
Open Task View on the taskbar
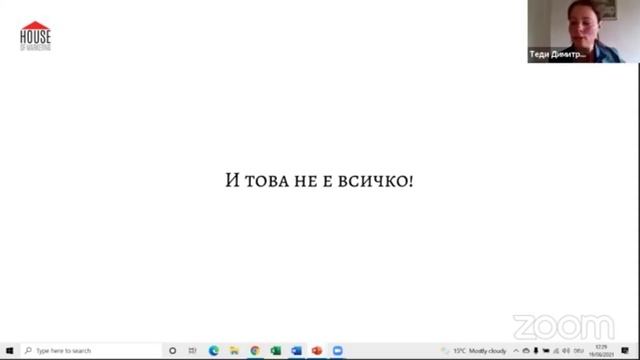pos(193,351)
